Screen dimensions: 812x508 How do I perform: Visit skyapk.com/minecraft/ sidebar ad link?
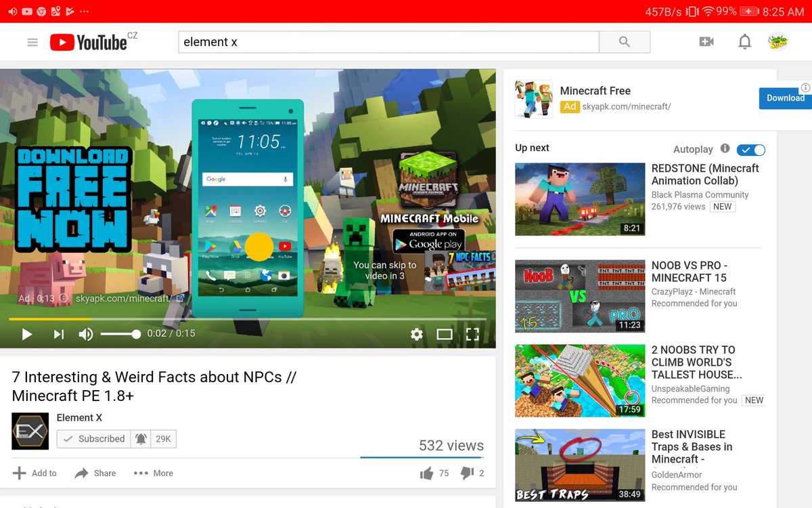coord(627,106)
